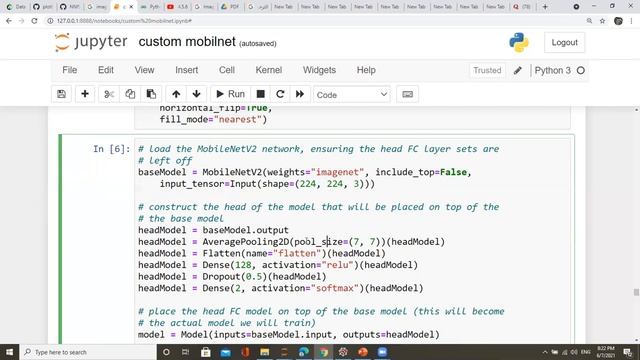The width and height of the screenshot is (640, 360).
Task: Open the Windows Start menu
Action: point(9,352)
